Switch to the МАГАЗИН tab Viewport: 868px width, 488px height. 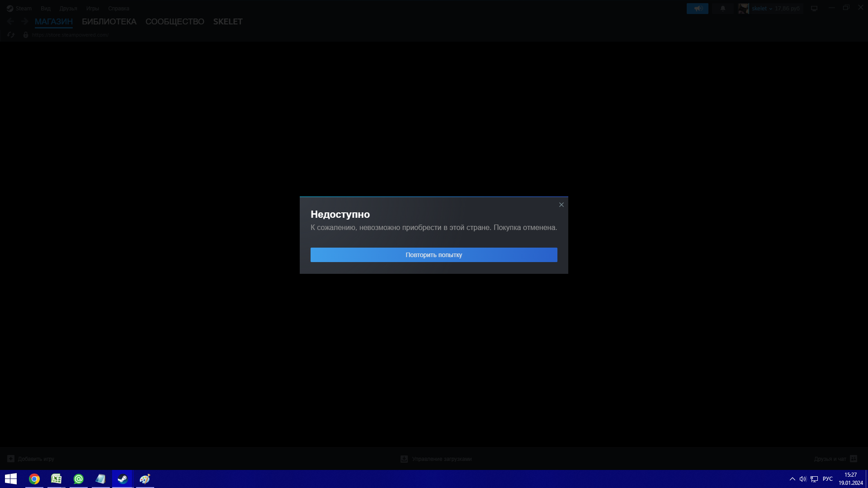point(53,22)
